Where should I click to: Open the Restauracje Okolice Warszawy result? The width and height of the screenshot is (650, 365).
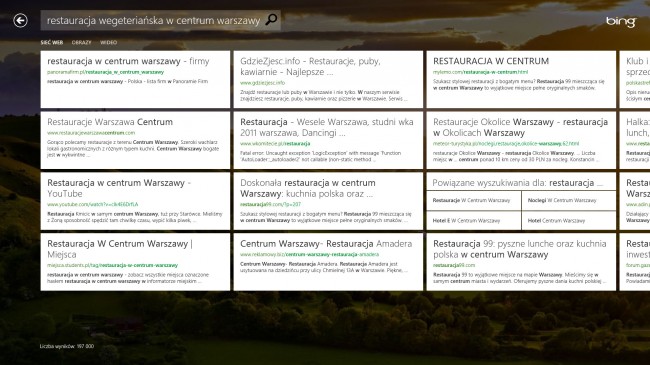(x=521, y=140)
